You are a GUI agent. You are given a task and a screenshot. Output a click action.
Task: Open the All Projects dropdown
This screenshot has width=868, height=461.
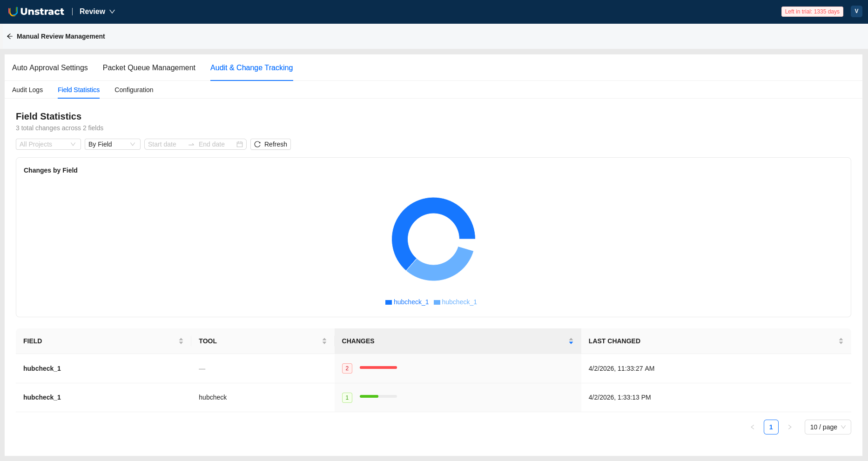pyautogui.click(x=48, y=144)
